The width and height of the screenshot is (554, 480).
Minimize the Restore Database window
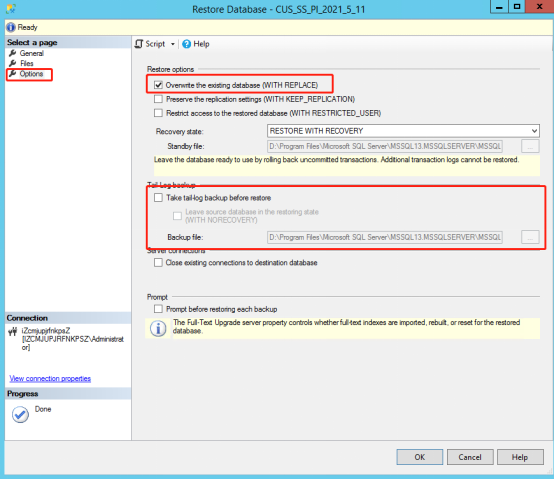pos(500,7)
